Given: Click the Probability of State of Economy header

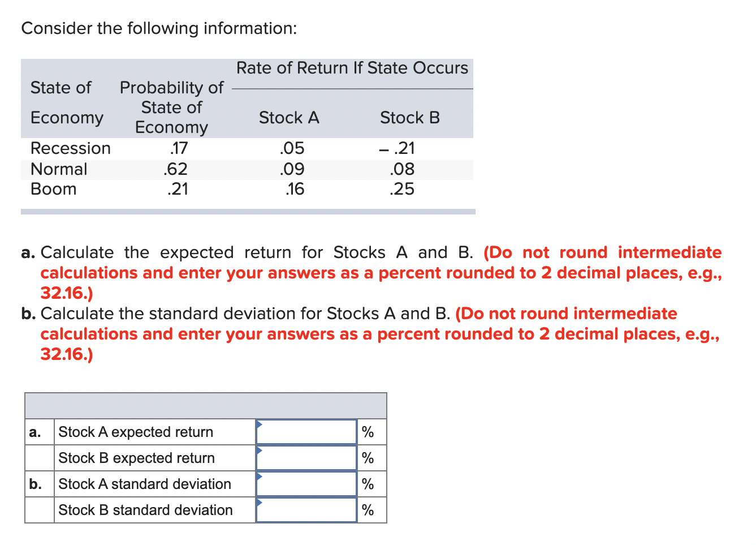Looking at the screenshot, I should (171, 108).
